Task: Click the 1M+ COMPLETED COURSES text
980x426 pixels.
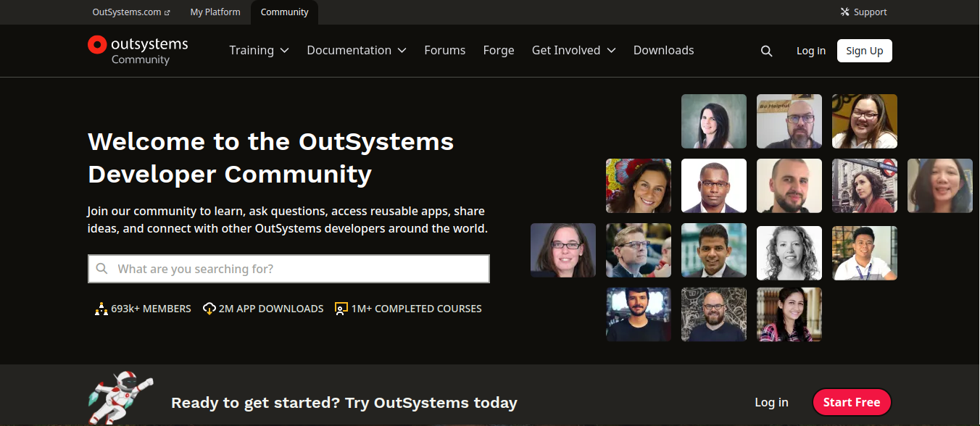Action: point(416,309)
